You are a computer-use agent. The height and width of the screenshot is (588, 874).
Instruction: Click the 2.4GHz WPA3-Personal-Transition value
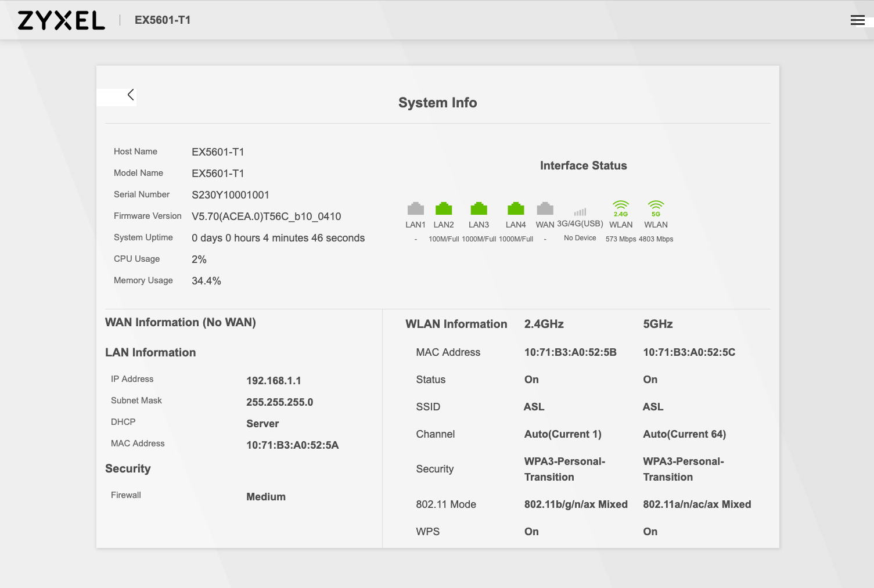point(564,469)
